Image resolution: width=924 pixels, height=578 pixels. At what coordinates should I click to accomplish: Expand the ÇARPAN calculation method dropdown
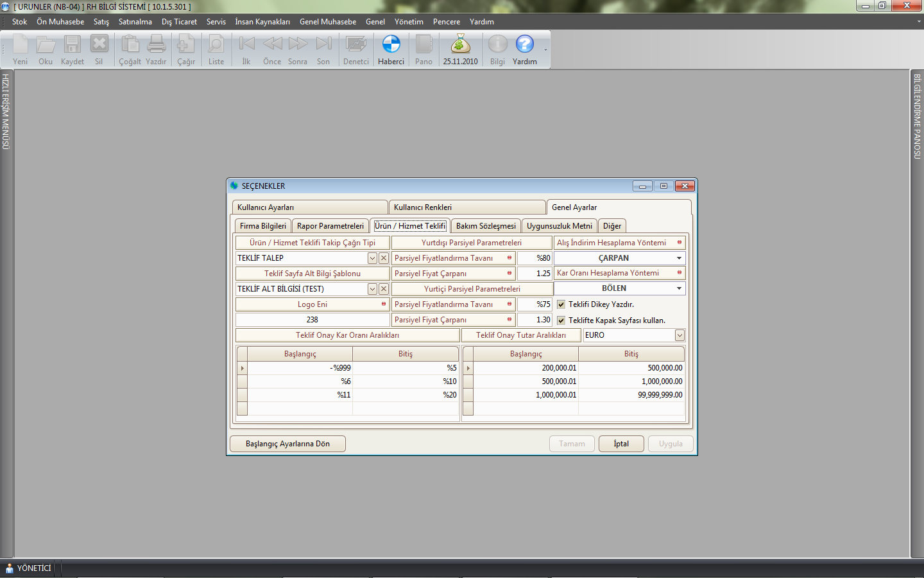click(x=679, y=258)
